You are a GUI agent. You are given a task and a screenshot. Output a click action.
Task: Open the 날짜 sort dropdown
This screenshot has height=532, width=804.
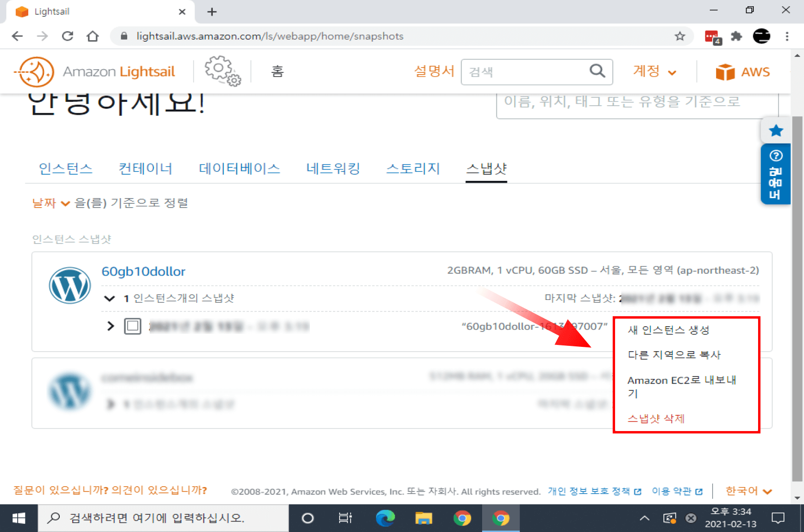(x=51, y=203)
